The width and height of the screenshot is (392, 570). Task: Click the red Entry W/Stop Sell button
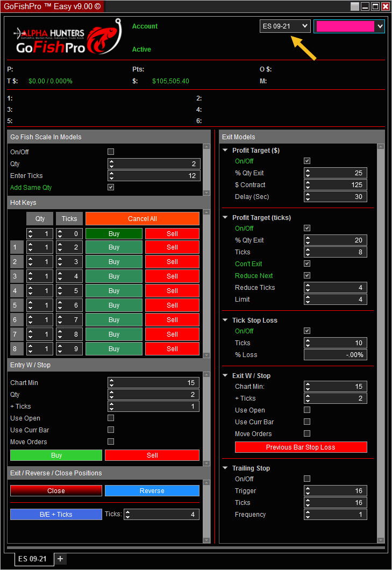click(x=152, y=455)
